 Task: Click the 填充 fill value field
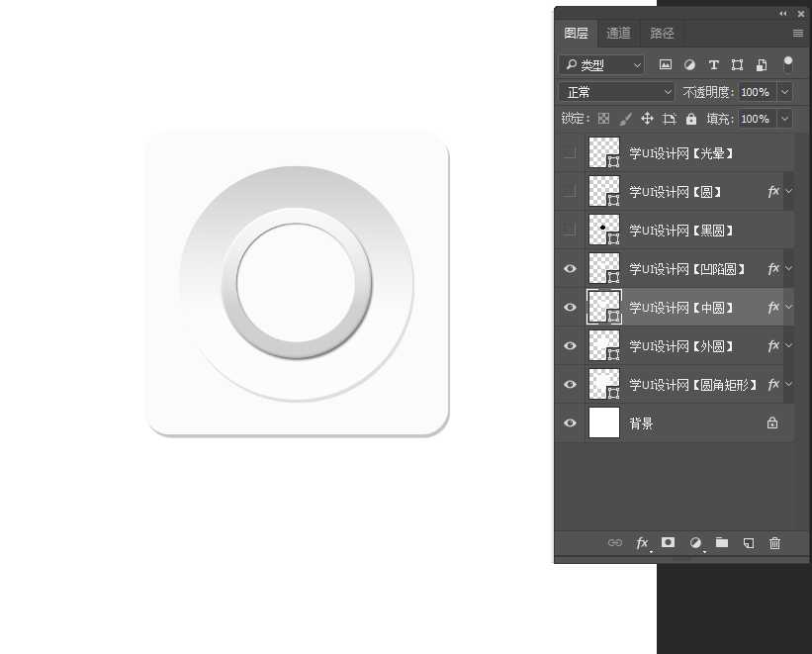coord(755,119)
